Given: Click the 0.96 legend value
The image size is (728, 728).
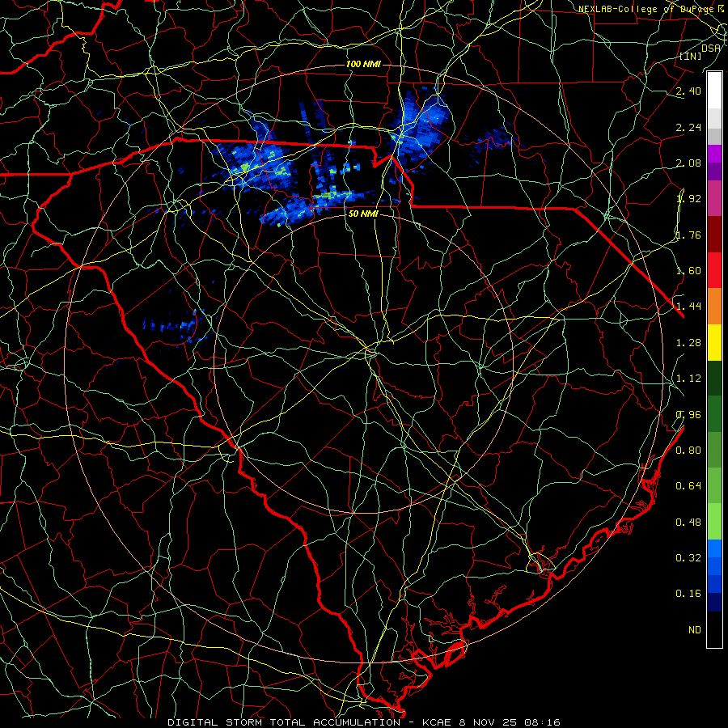Looking at the screenshot, I should pyautogui.click(x=688, y=415).
